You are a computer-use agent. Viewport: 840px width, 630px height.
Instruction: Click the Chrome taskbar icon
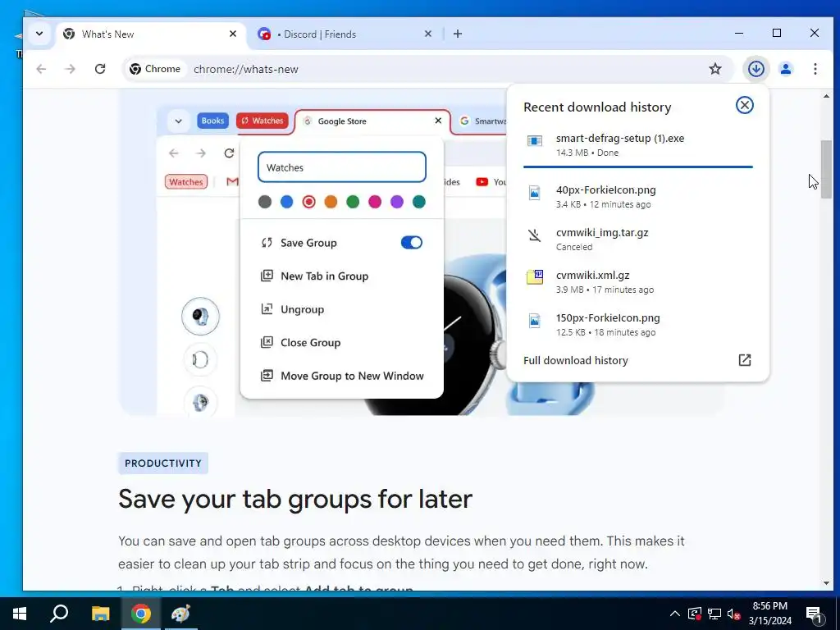coord(140,614)
